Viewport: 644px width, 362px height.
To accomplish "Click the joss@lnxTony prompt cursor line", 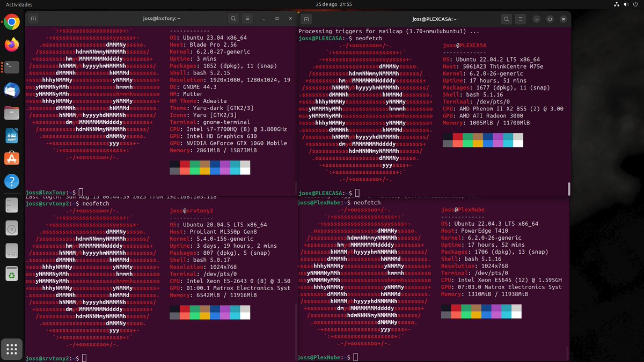I will (x=55, y=191).
